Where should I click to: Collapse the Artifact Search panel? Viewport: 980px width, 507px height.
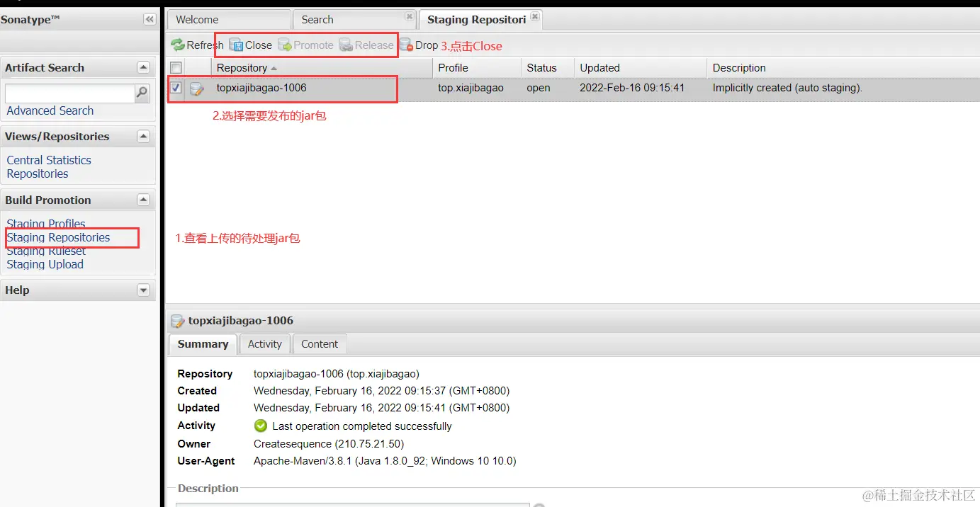click(144, 67)
